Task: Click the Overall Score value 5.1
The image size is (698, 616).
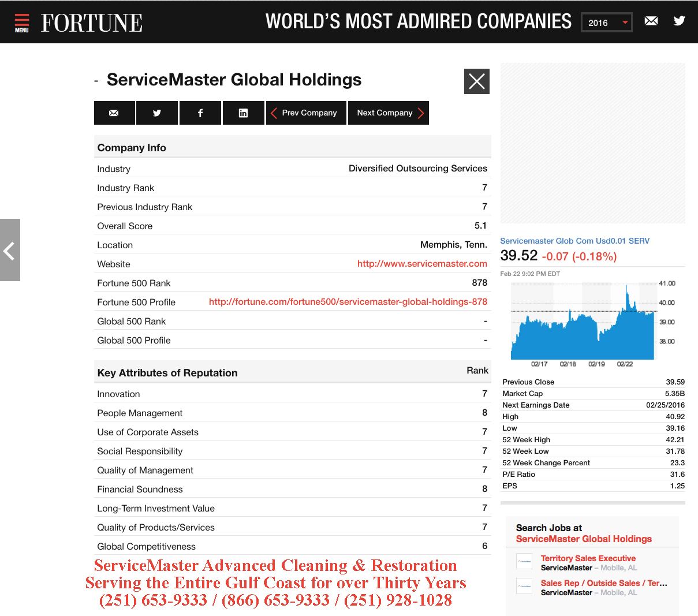Action: click(481, 226)
